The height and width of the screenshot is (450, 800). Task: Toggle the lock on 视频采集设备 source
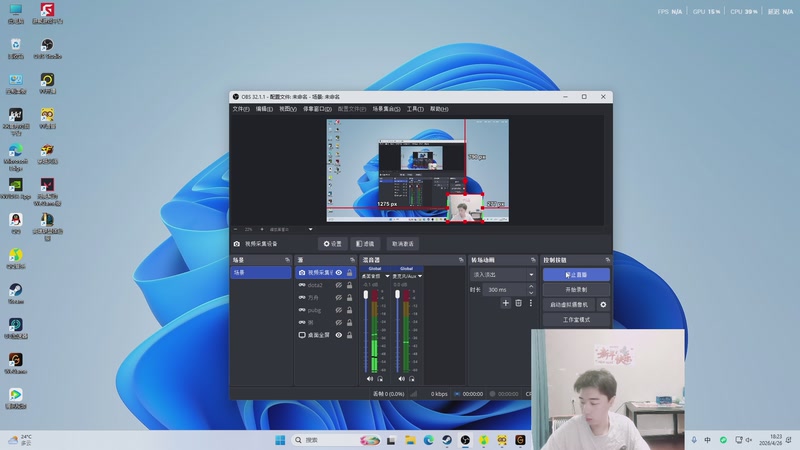tap(349, 272)
